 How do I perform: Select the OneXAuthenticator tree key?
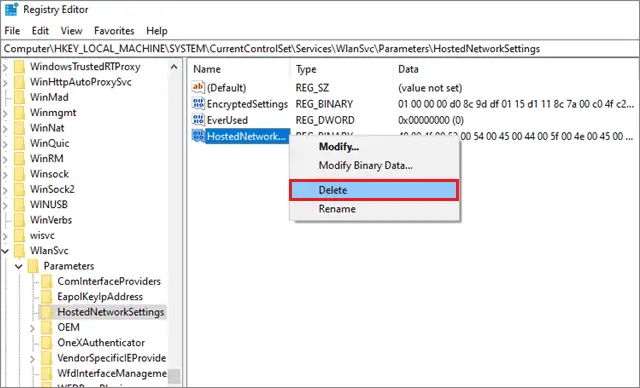click(101, 343)
